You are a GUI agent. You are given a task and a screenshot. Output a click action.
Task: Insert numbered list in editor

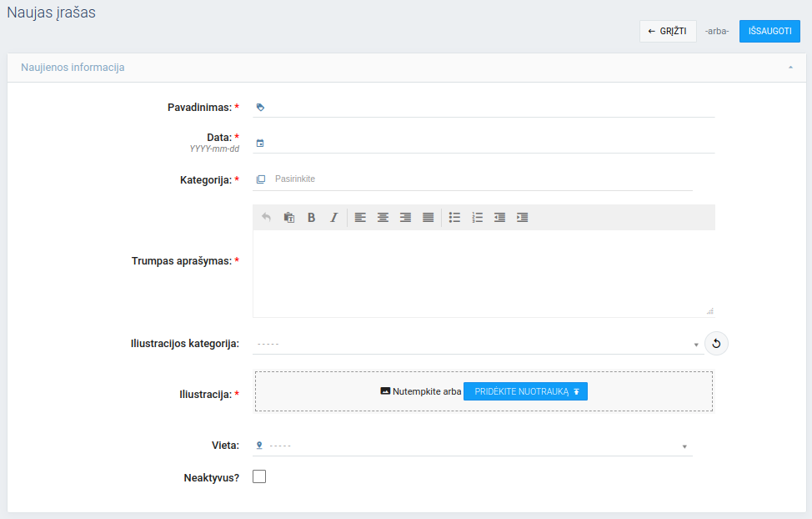[x=477, y=218]
